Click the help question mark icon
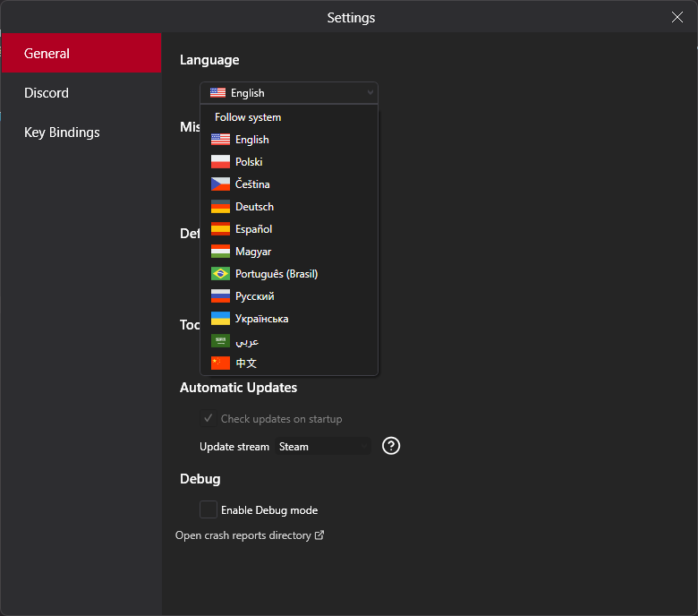Viewport: 698px width, 616px height. point(391,446)
